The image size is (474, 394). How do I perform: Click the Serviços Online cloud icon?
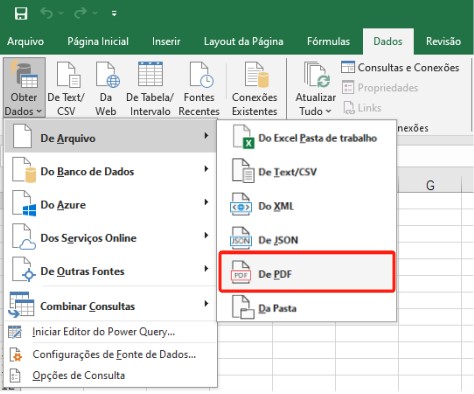(27, 245)
